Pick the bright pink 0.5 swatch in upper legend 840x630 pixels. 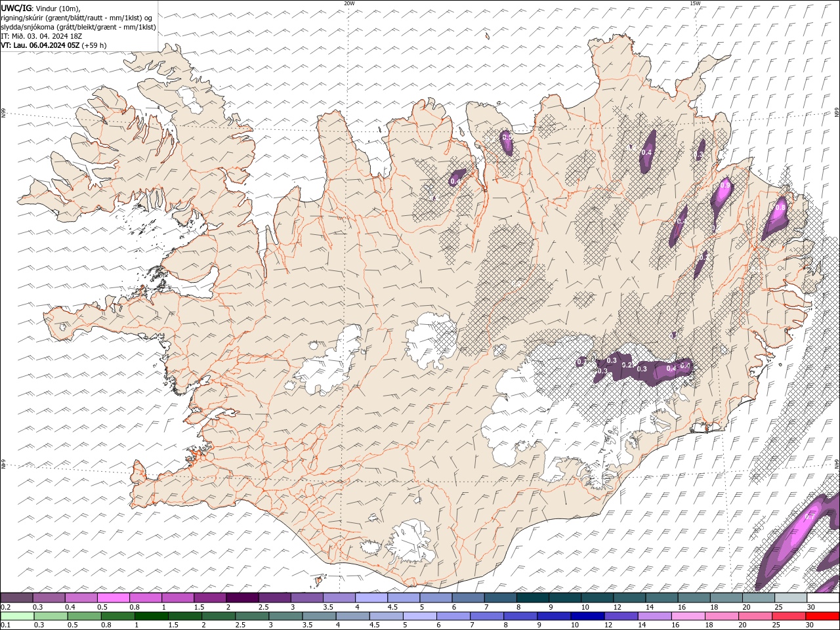click(114, 598)
